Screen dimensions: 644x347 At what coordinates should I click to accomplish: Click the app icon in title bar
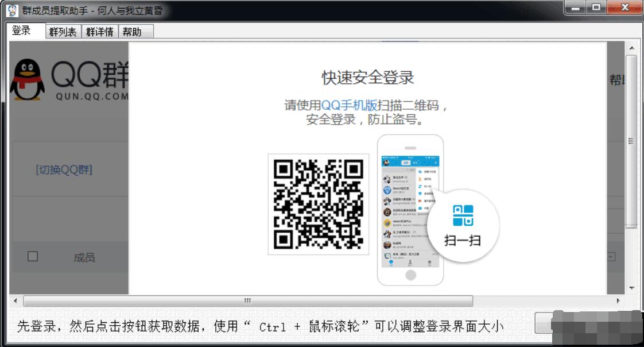tap(12, 10)
